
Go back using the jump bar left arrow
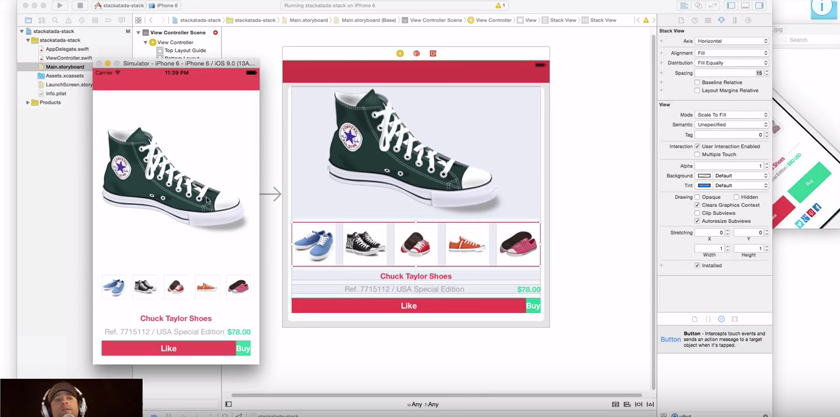(152, 20)
